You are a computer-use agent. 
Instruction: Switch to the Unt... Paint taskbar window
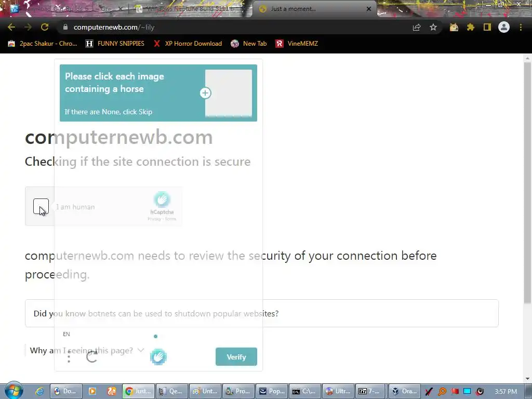[205, 391]
